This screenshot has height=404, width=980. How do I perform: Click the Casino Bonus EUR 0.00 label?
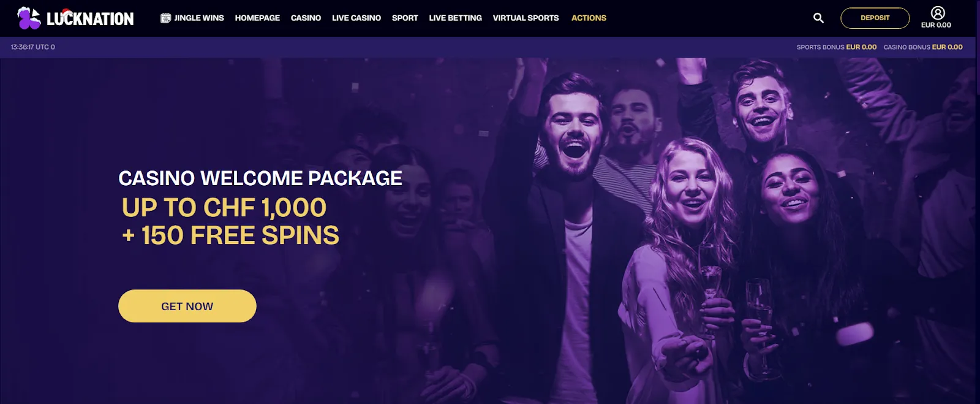coord(923,47)
